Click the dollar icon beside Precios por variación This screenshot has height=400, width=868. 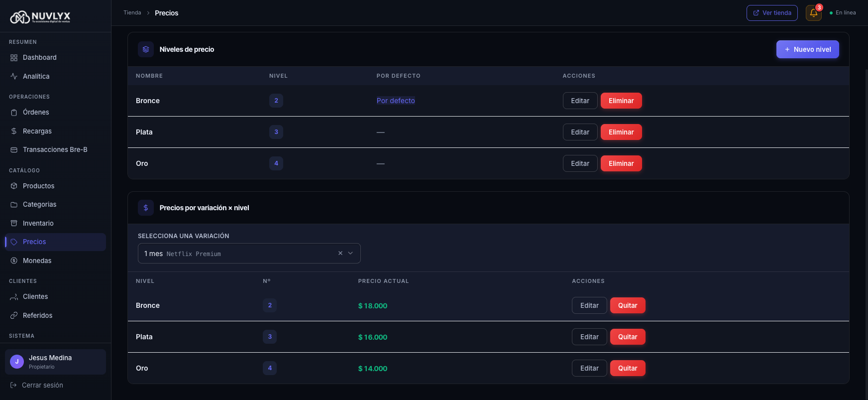(146, 208)
